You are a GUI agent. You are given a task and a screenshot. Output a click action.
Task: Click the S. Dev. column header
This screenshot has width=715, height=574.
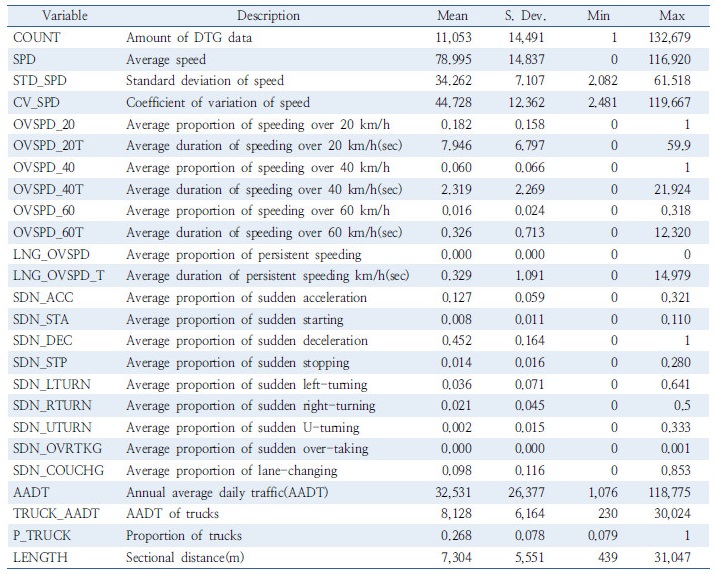pos(523,16)
